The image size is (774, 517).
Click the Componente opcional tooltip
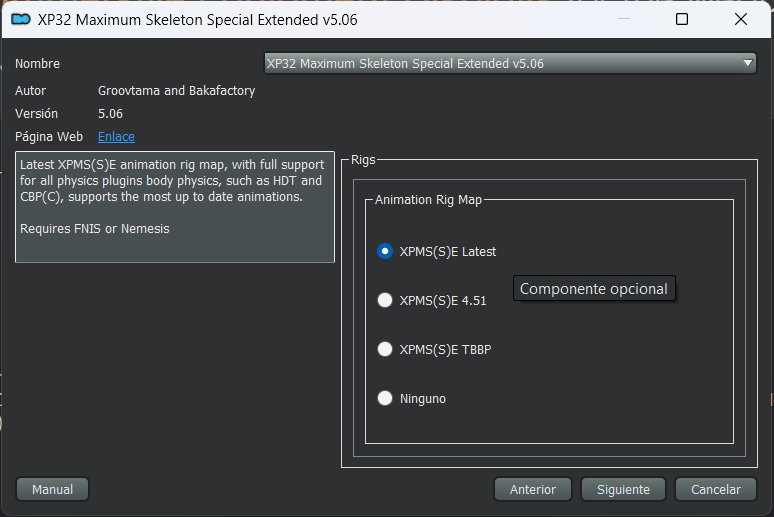point(594,289)
